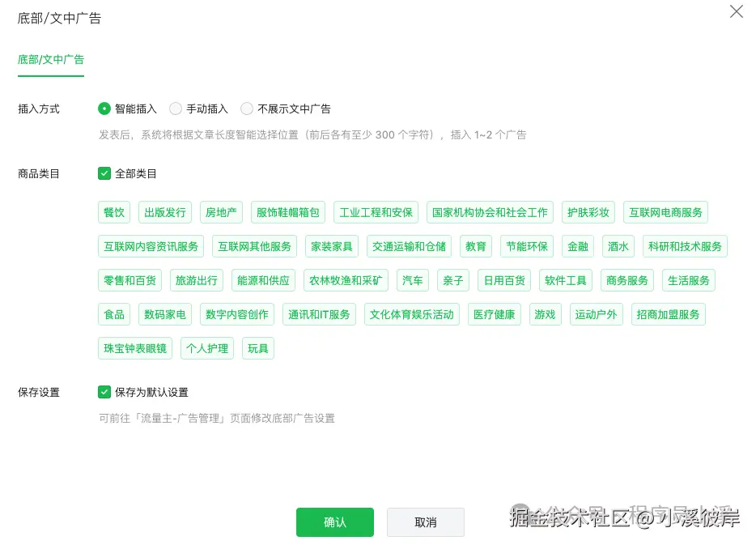
Task: Deselect the 旅游出行 category
Action: click(196, 280)
